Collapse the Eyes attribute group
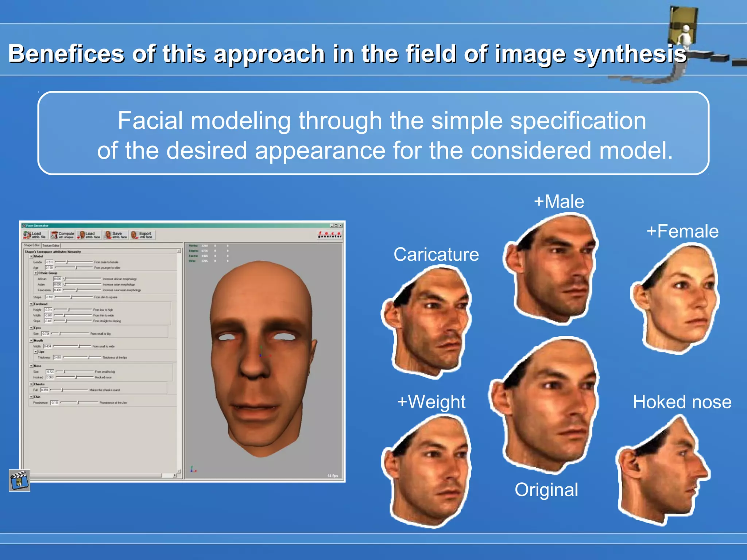Screen dimensions: 747x560 pyautogui.click(x=31, y=328)
